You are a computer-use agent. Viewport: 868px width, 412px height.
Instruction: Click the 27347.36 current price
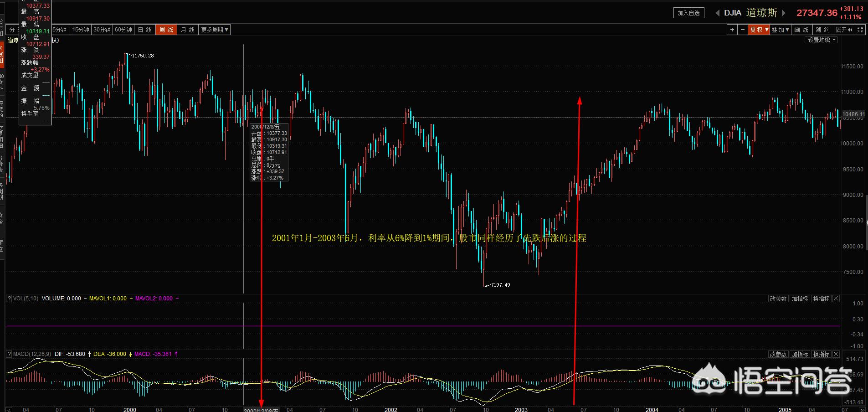[817, 13]
